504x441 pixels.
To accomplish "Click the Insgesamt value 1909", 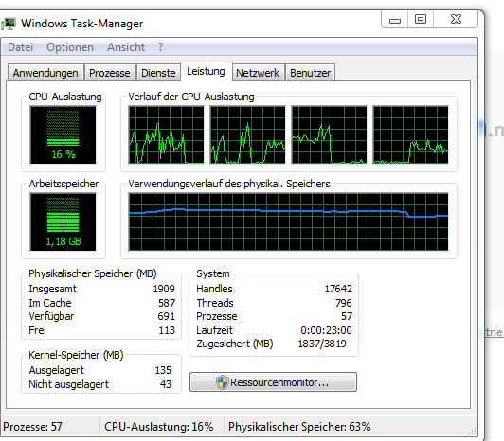I will pos(164,289).
